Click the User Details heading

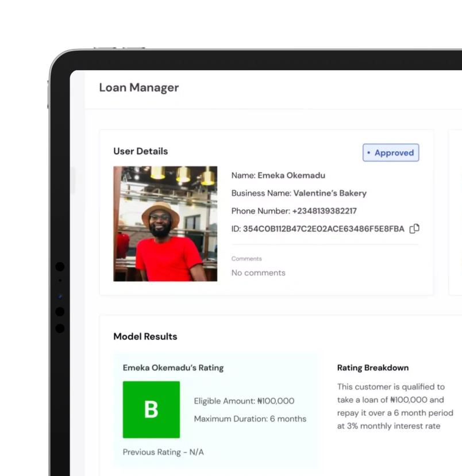[140, 151]
